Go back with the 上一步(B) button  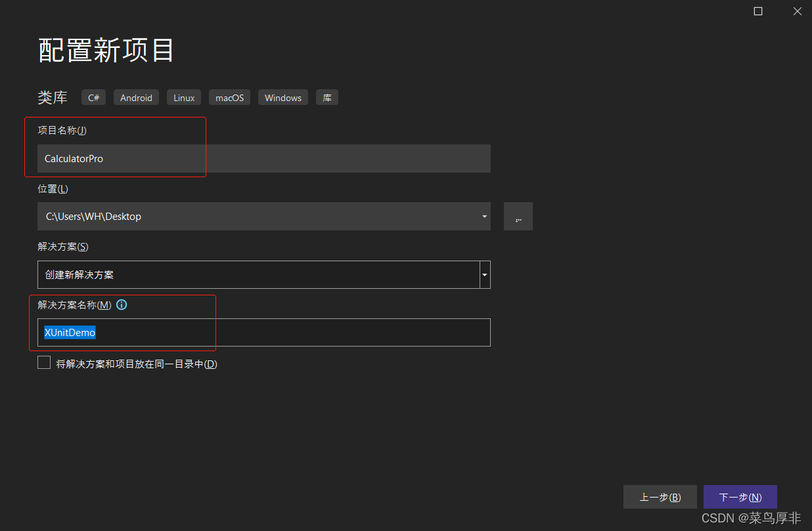660,497
